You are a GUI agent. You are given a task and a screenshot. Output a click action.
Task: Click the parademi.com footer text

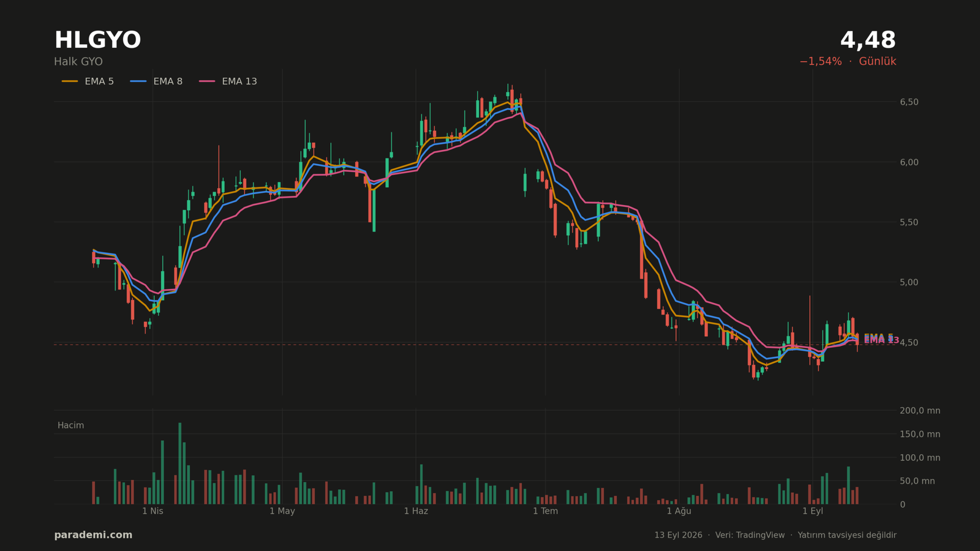93,535
